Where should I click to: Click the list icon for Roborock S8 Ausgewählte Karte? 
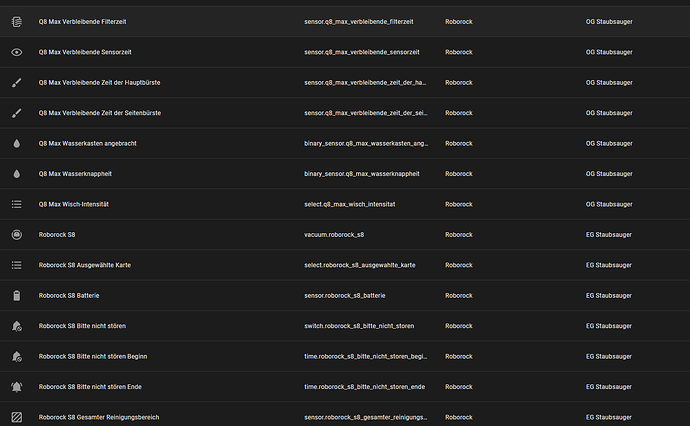[x=17, y=265]
